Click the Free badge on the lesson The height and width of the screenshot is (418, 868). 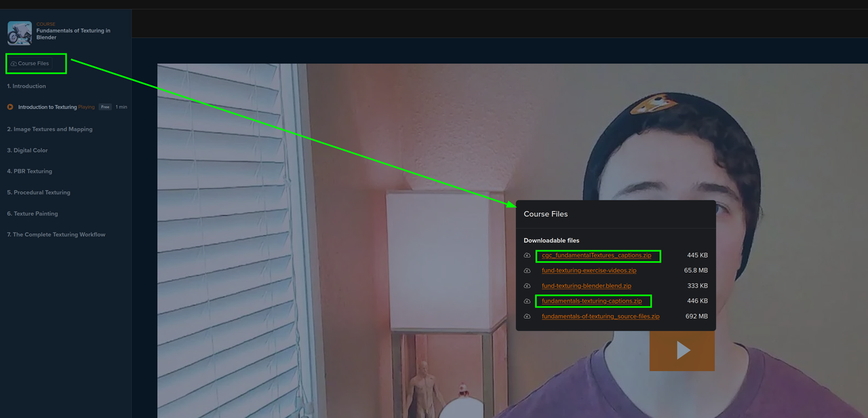[105, 107]
